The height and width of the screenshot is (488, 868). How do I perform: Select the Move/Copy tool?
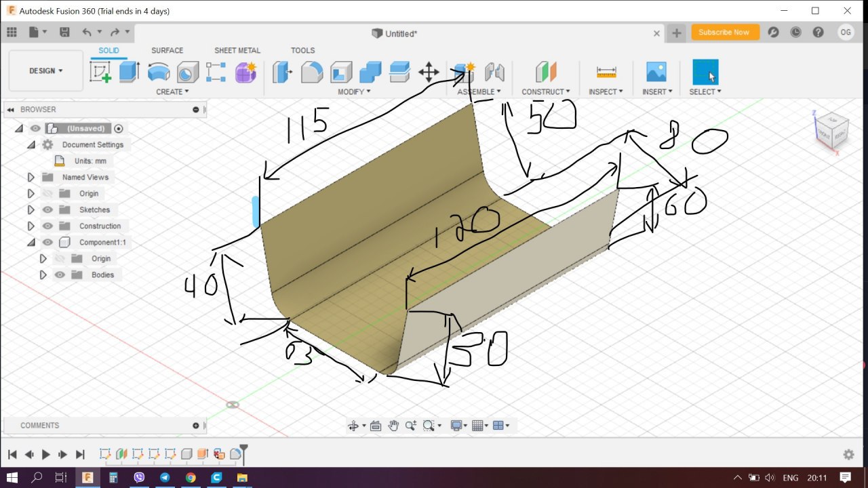(429, 72)
